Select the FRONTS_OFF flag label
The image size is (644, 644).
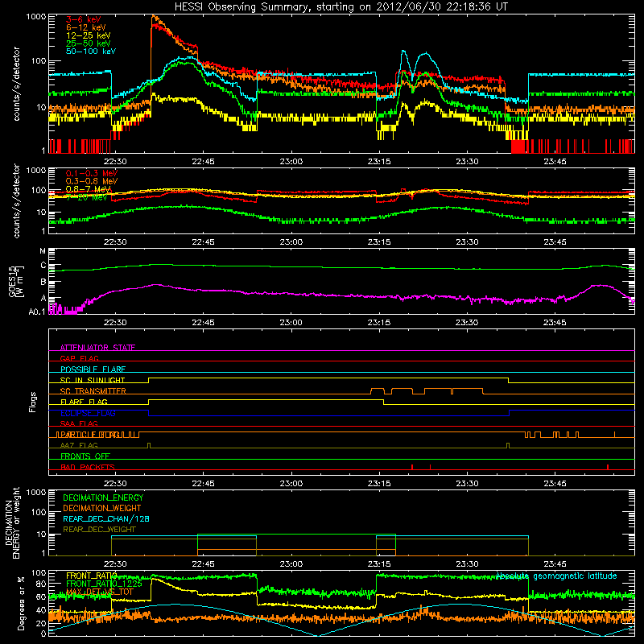coord(85,456)
